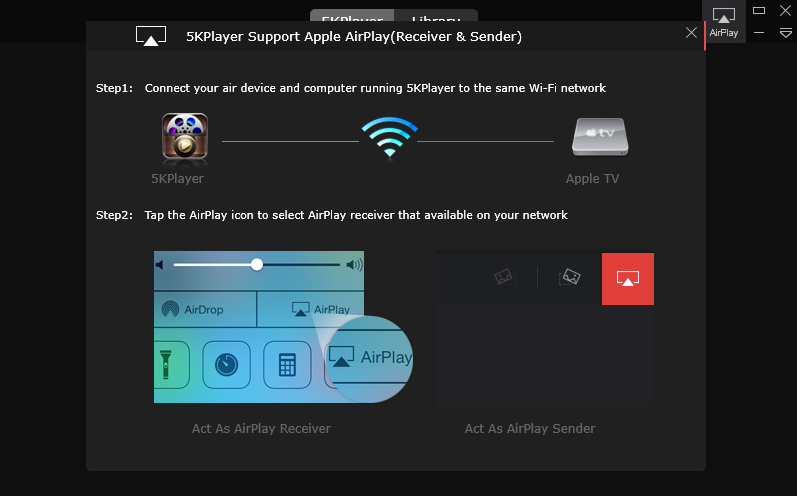The image size is (797, 496).
Task: Click the loud volume speaker icon
Action: click(x=354, y=265)
